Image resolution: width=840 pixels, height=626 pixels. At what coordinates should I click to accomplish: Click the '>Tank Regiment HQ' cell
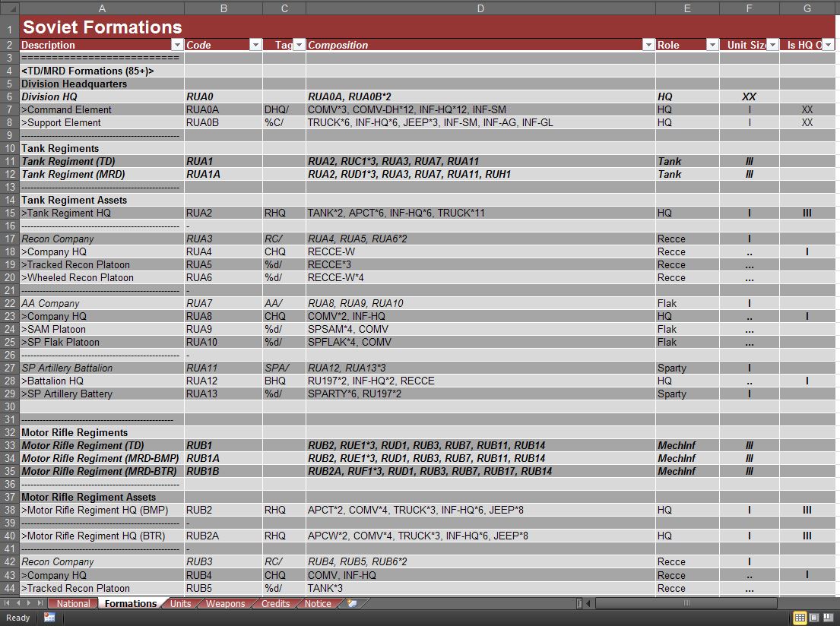click(x=102, y=213)
